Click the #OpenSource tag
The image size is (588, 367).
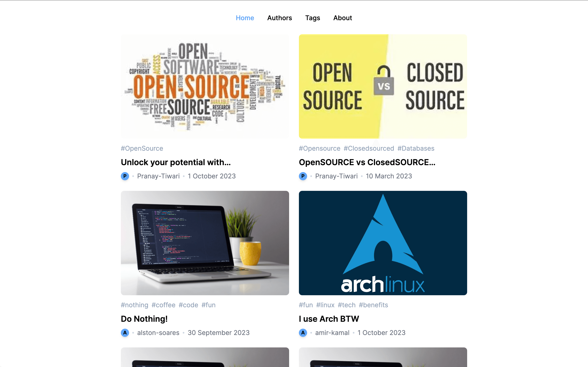(x=142, y=148)
